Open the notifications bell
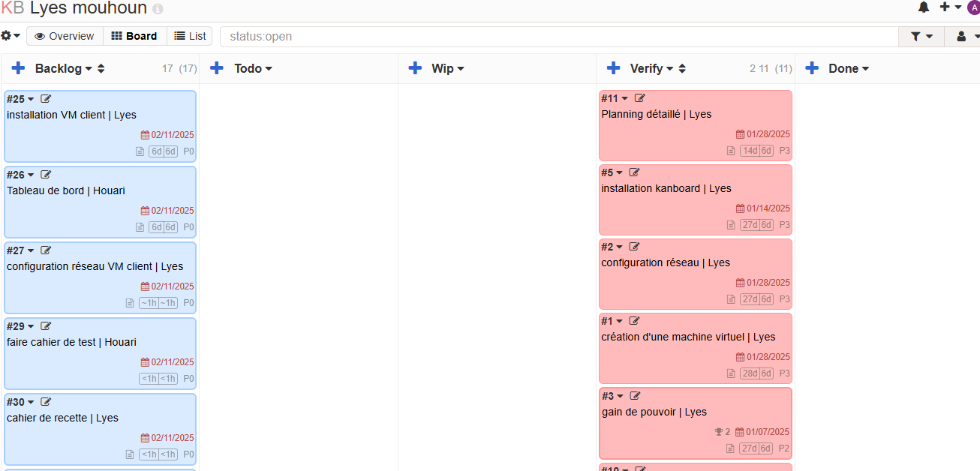Screen dimensions: 980x471 coord(923,7)
